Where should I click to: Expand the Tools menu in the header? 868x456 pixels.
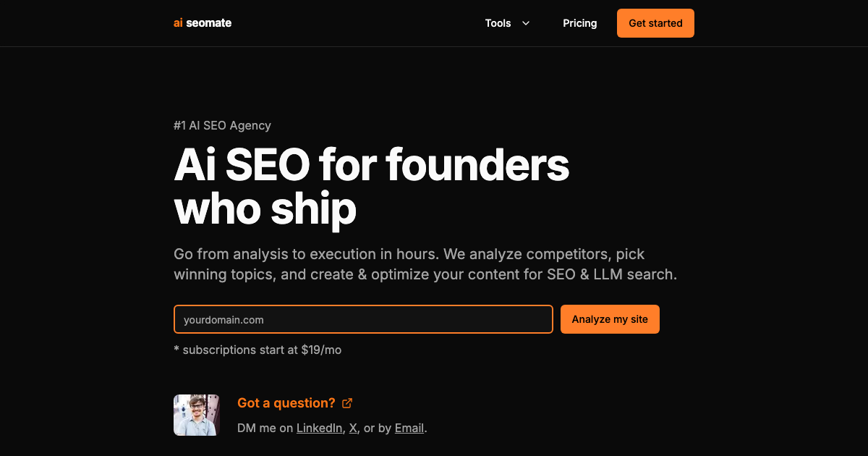(506, 23)
